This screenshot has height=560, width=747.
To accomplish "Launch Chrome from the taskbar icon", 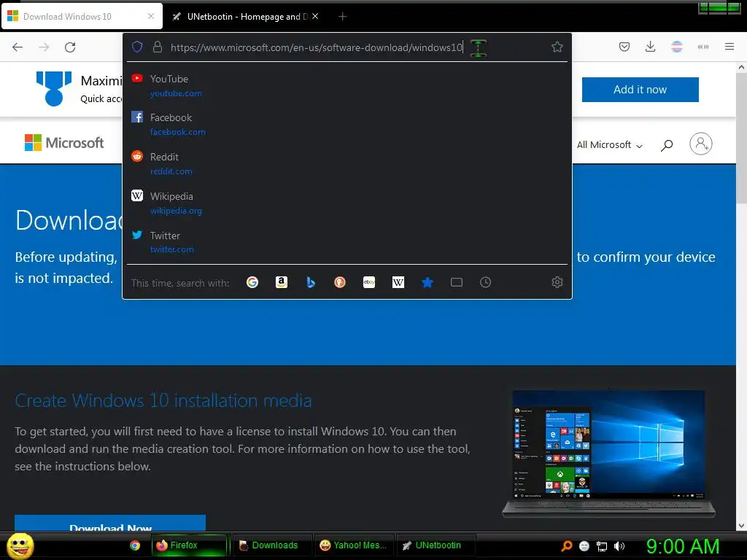I will [x=135, y=545].
